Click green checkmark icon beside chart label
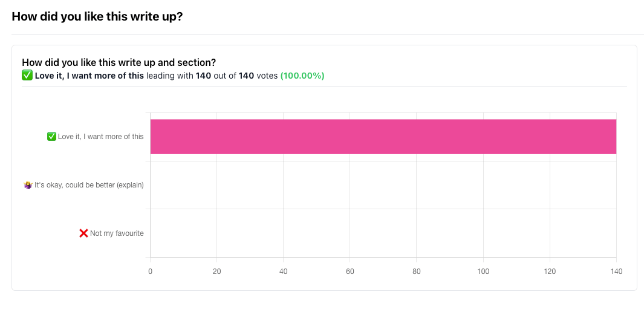The width and height of the screenshot is (644, 309). [x=51, y=137]
